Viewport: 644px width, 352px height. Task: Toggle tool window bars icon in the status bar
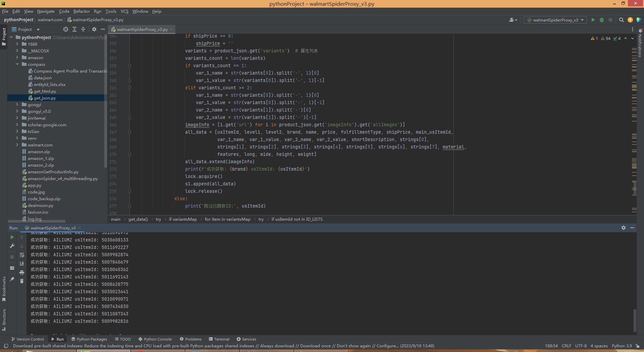coord(6,346)
